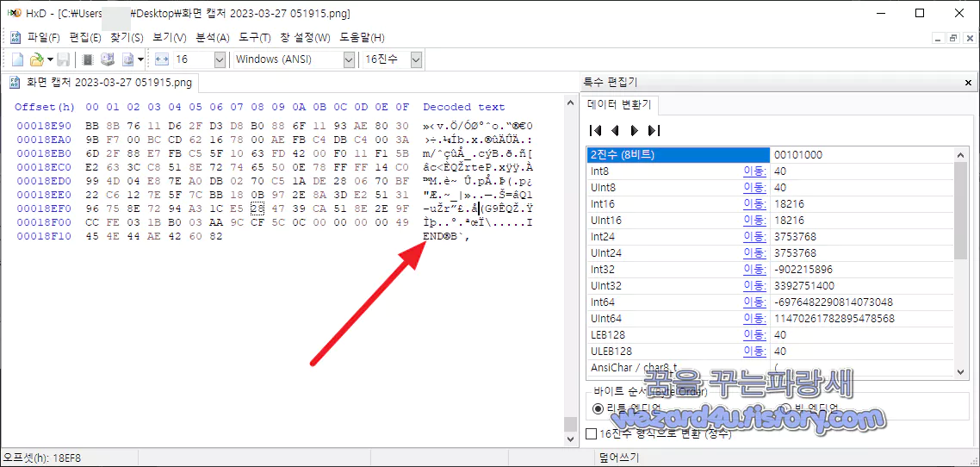This screenshot has width=980, height=467.
Task: Click the save floppy disk icon
Action: (x=63, y=59)
